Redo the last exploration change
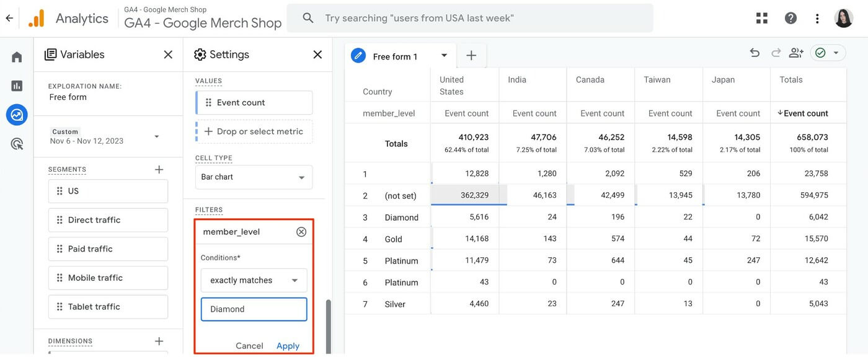The image size is (868, 357). (775, 52)
